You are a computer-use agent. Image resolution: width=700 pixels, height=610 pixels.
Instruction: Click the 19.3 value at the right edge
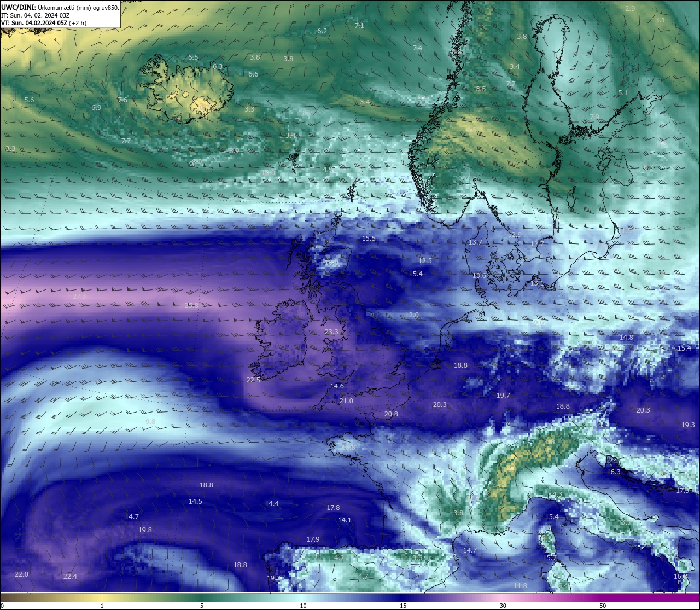tap(688, 425)
